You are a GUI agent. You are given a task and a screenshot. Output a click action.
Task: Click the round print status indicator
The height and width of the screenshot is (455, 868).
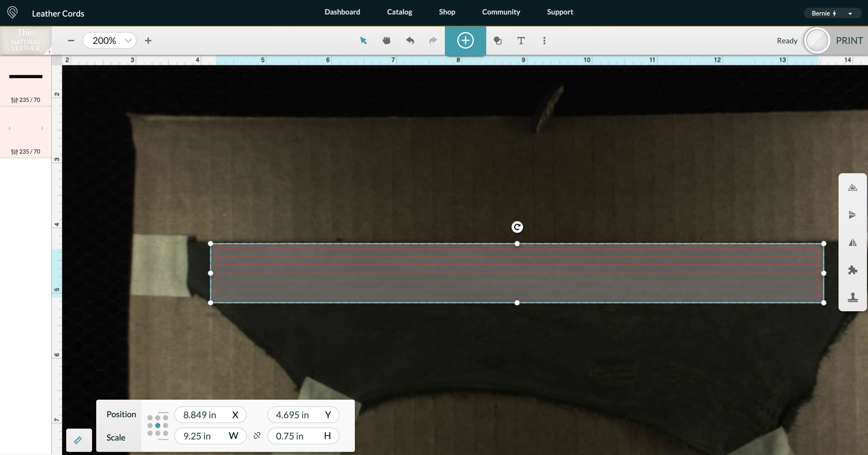point(817,40)
